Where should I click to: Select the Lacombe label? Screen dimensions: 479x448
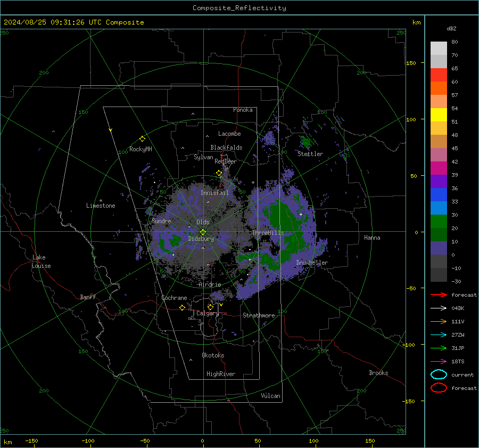click(229, 134)
